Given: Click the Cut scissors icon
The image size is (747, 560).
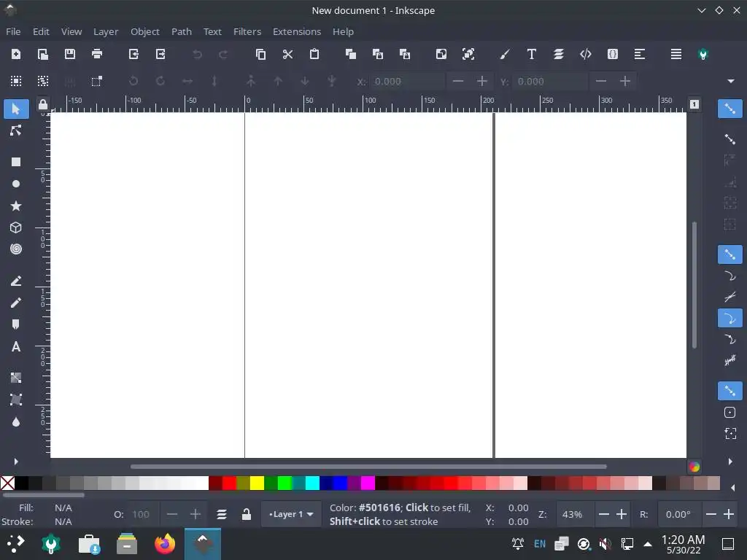Looking at the screenshot, I should pyautogui.click(x=287, y=54).
